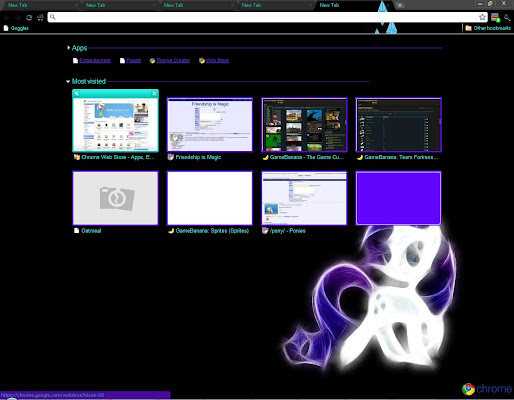Click the solid purple empty thumbnail
Viewport: 514px width, 400px height.
[399, 198]
